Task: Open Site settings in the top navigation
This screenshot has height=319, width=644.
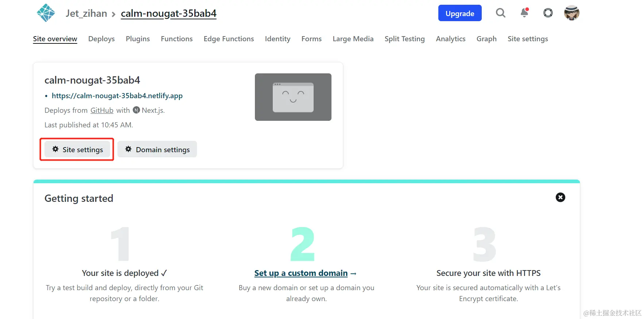Action: pyautogui.click(x=528, y=39)
